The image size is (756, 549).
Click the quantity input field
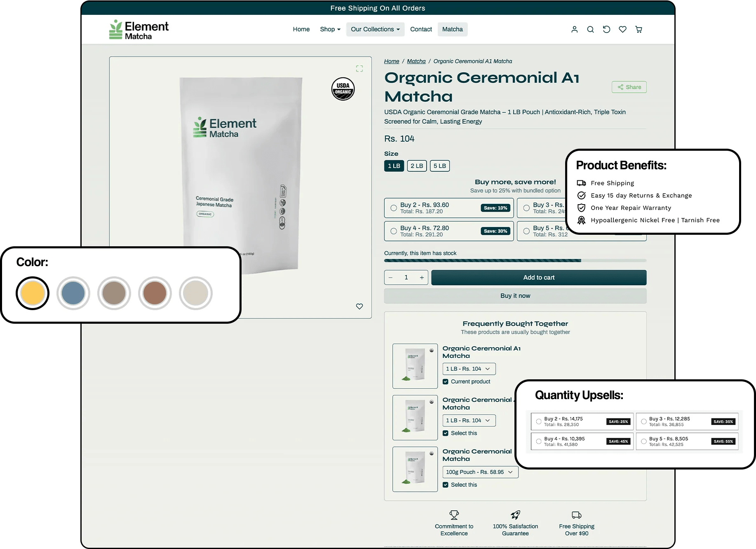point(406,278)
